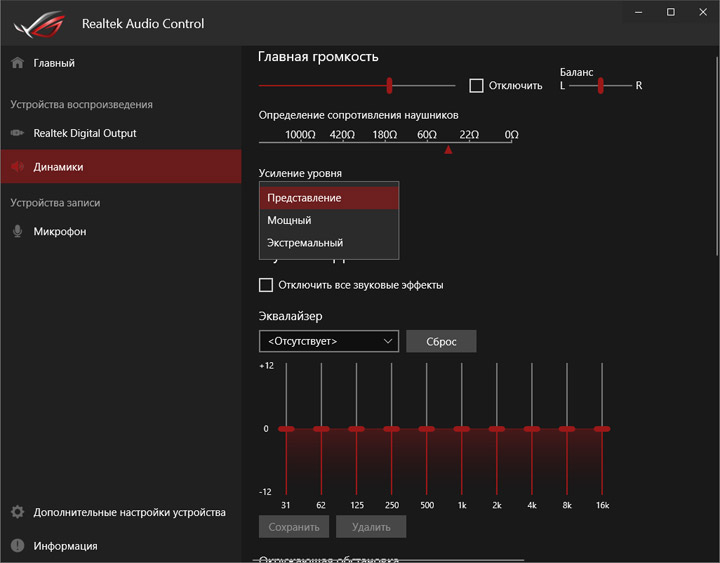
Task: Click the 31 Hz equalizer slider handle
Action: 286,429
